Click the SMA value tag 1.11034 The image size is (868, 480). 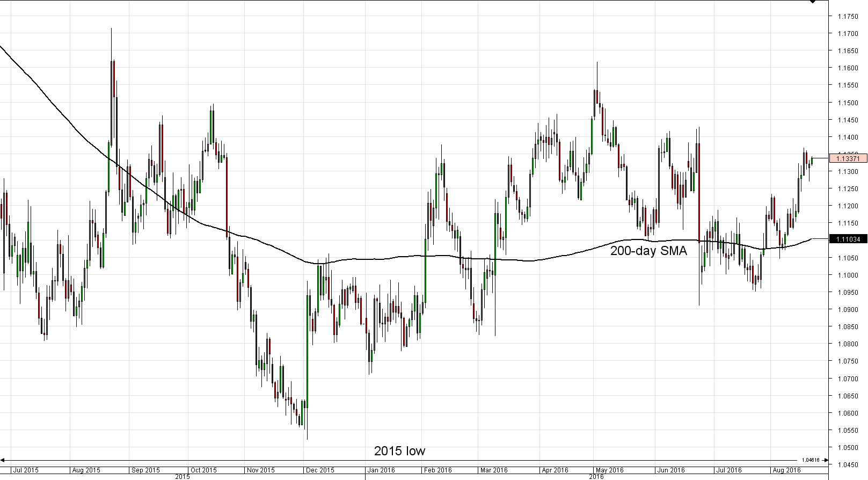(848, 239)
